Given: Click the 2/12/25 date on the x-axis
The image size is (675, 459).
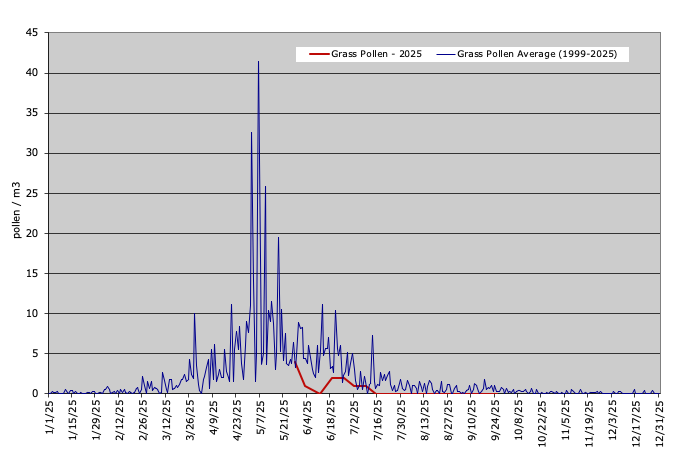Looking at the screenshot, I should 120,420.
